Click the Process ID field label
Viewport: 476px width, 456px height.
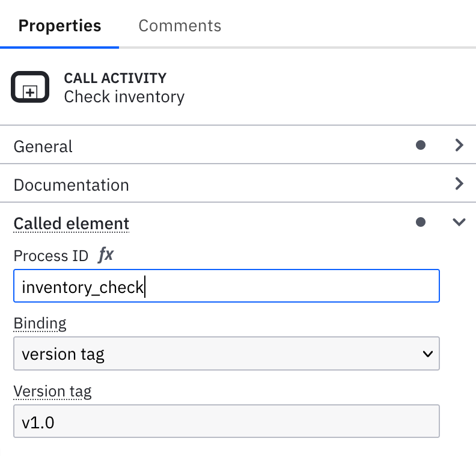point(51,256)
